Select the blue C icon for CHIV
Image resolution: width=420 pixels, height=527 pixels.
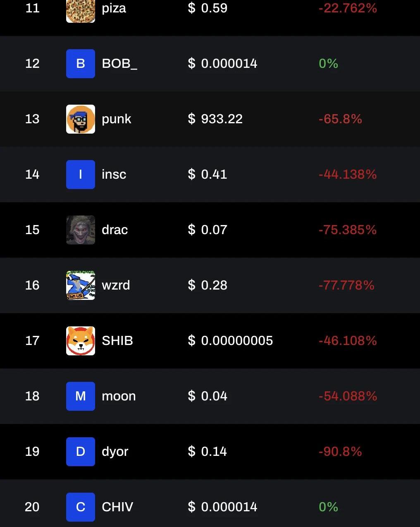click(x=81, y=507)
